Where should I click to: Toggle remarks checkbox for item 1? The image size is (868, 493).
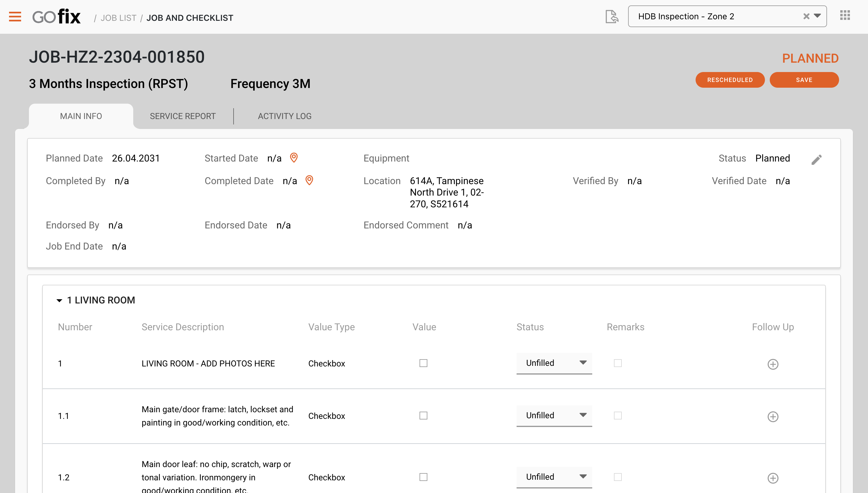tap(618, 363)
